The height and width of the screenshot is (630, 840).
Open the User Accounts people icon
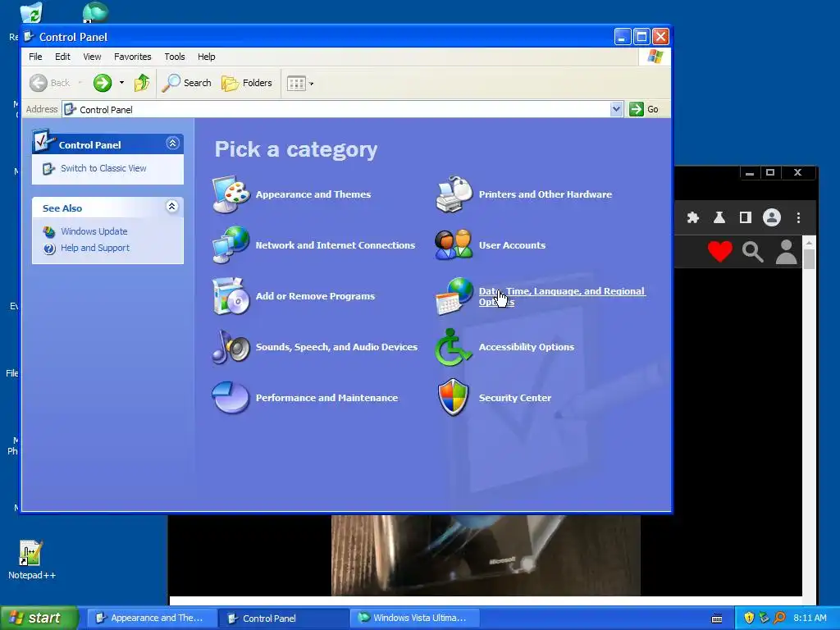coord(454,244)
